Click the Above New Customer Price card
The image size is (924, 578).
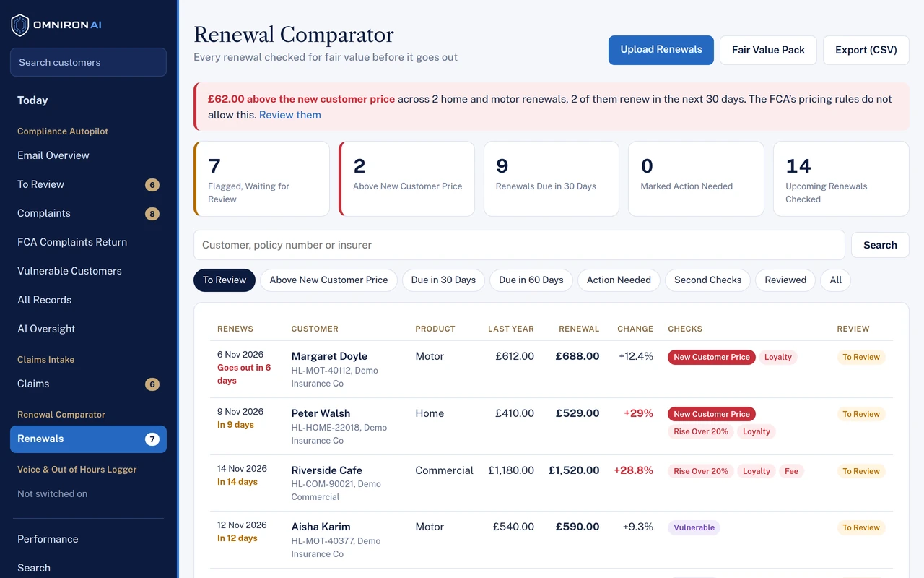pyautogui.click(x=406, y=178)
